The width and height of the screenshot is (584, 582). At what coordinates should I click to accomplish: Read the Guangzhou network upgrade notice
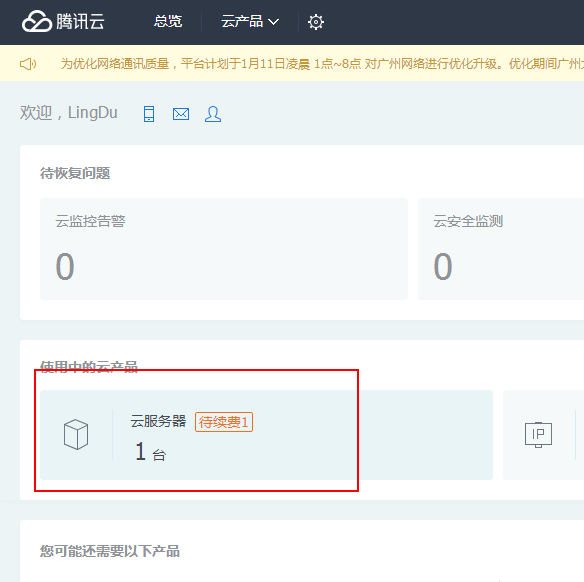click(x=322, y=64)
